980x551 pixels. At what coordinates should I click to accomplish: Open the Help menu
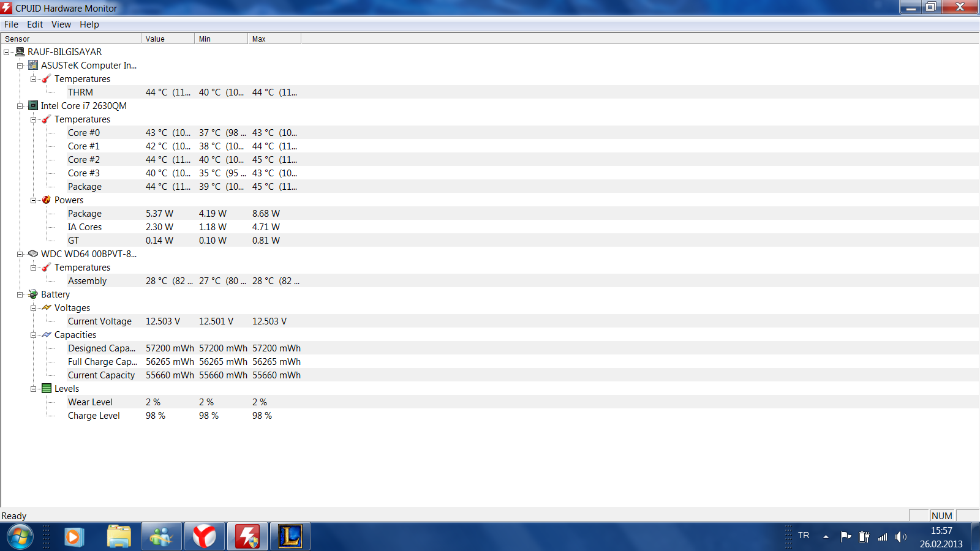pos(89,24)
